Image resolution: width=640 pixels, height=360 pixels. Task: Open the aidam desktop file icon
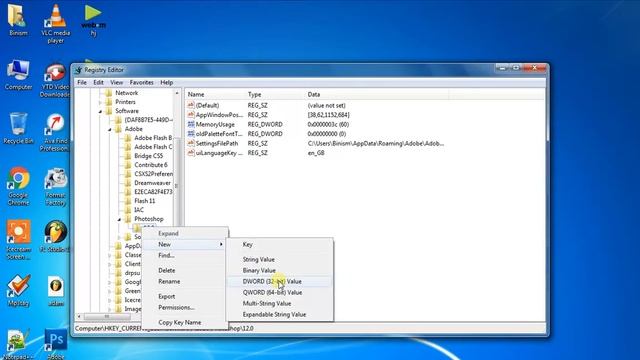56,290
